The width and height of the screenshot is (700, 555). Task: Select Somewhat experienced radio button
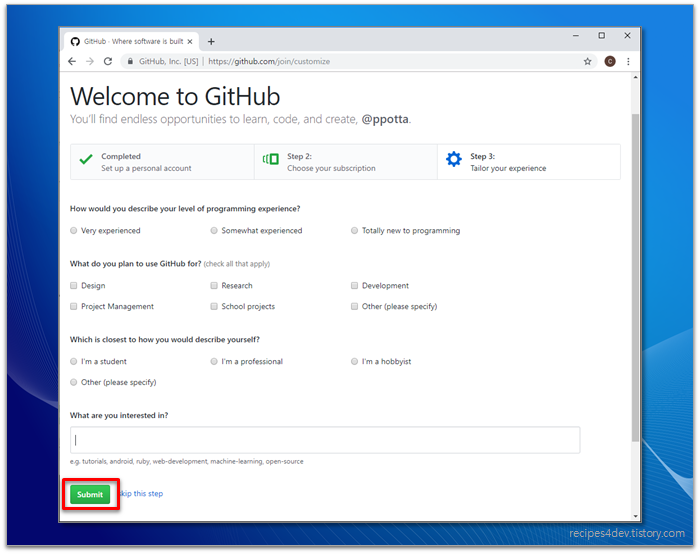point(214,230)
